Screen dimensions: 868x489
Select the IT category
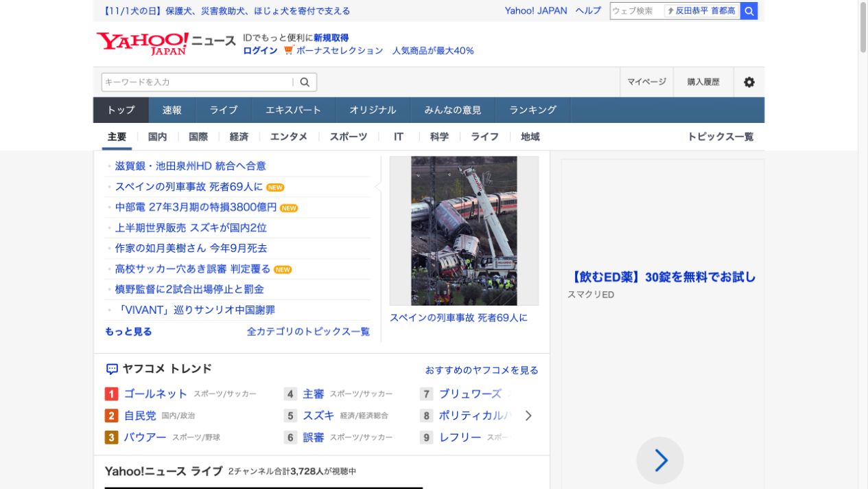tap(399, 137)
